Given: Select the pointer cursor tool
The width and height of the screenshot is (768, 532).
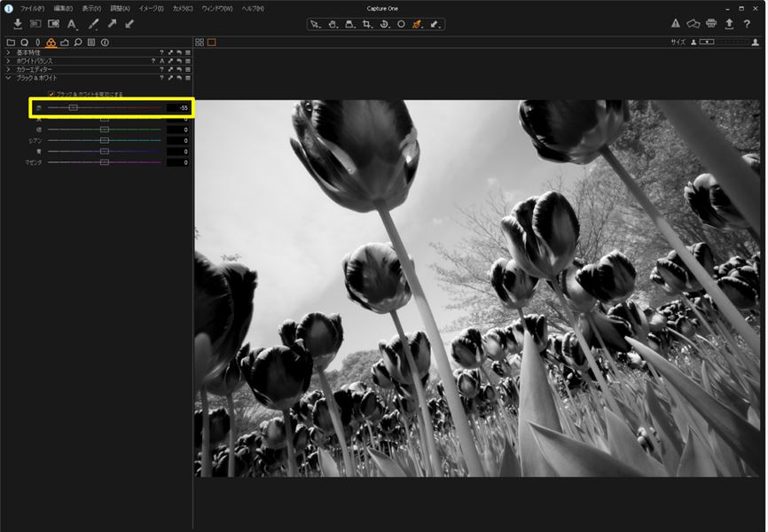Looking at the screenshot, I should [x=315, y=24].
